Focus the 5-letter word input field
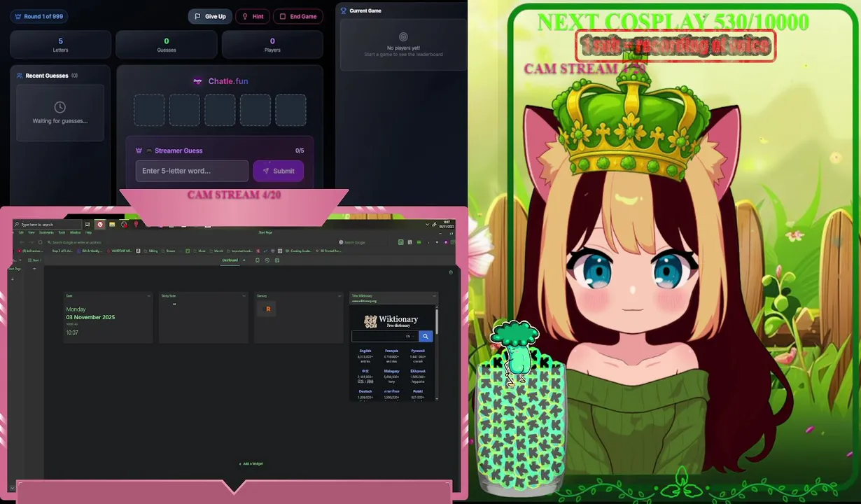 click(x=192, y=171)
